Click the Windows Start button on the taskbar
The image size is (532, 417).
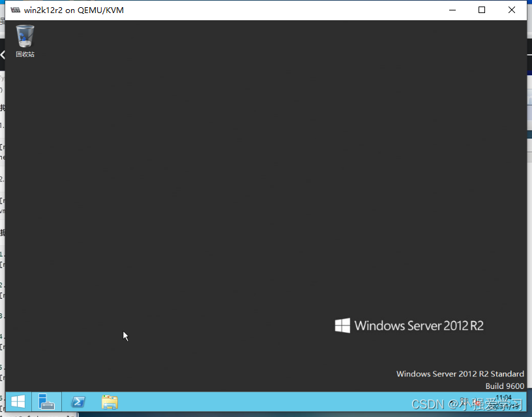pyautogui.click(x=17, y=401)
